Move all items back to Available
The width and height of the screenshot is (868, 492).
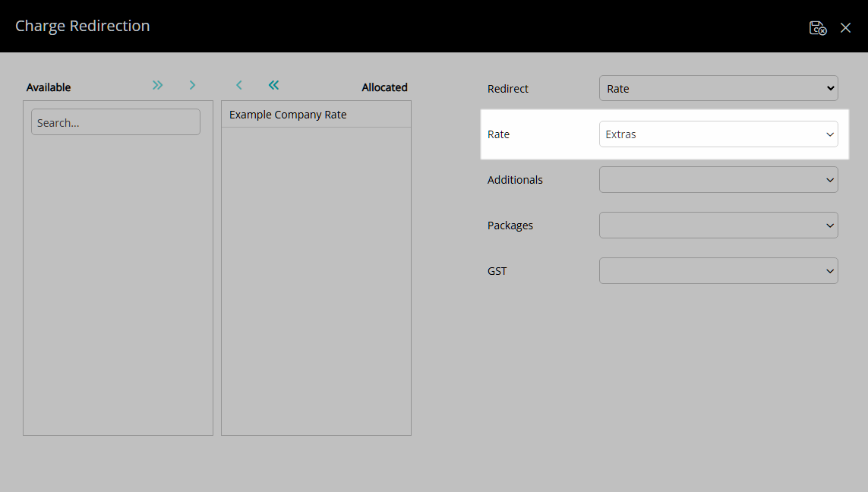[x=273, y=85]
